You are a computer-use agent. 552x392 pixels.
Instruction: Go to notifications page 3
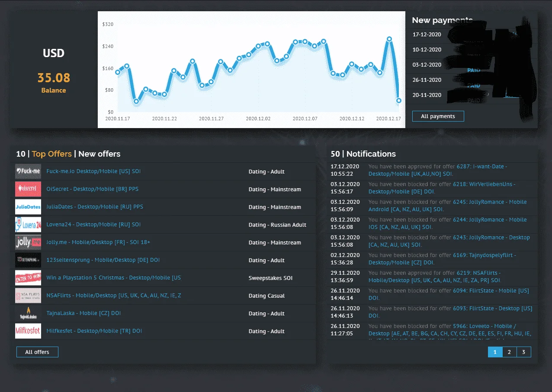pyautogui.click(x=523, y=352)
